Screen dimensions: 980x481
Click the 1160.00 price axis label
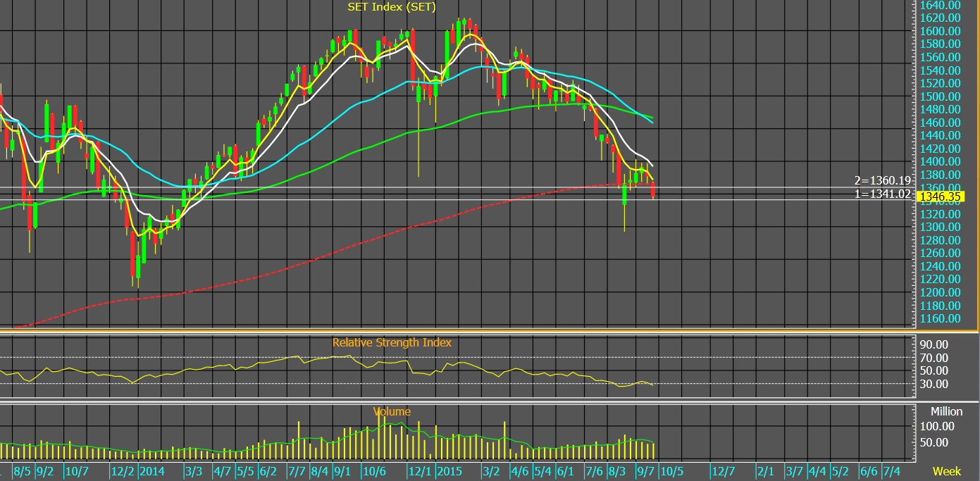941,318
